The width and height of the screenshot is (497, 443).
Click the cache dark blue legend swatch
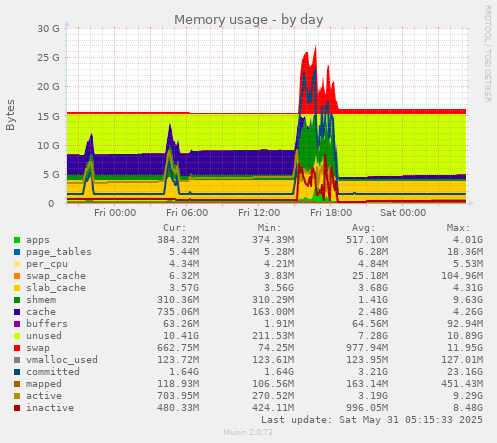tap(17, 312)
